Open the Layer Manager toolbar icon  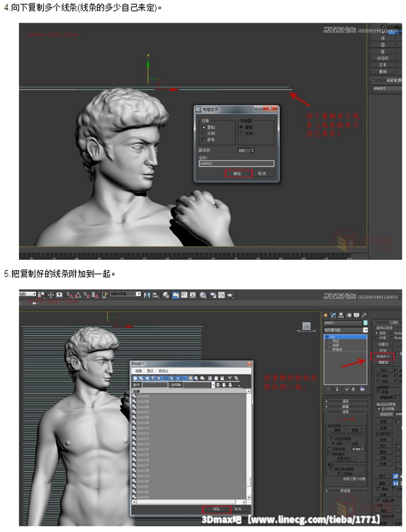pos(166,295)
